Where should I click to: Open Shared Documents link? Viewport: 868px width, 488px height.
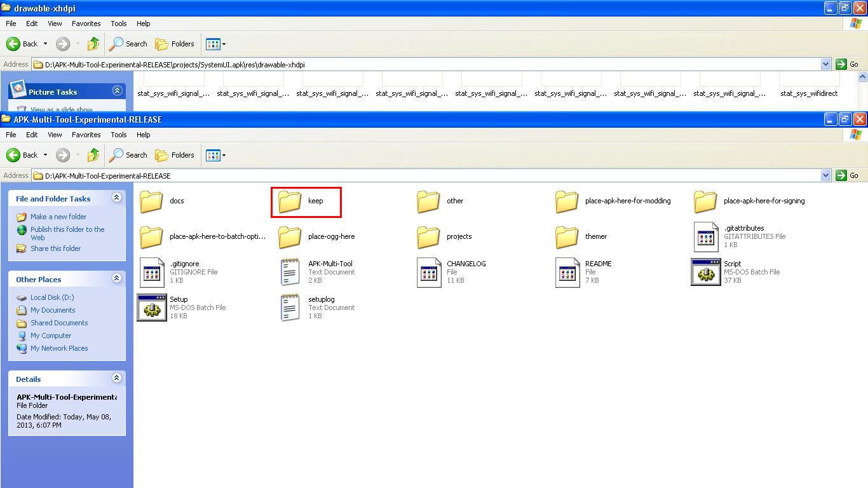(x=59, y=323)
